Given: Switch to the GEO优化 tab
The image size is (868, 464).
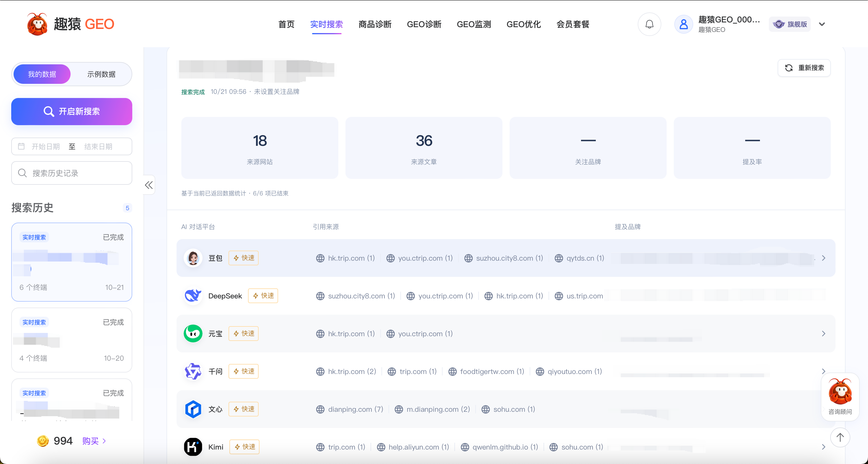Looking at the screenshot, I should click(524, 24).
